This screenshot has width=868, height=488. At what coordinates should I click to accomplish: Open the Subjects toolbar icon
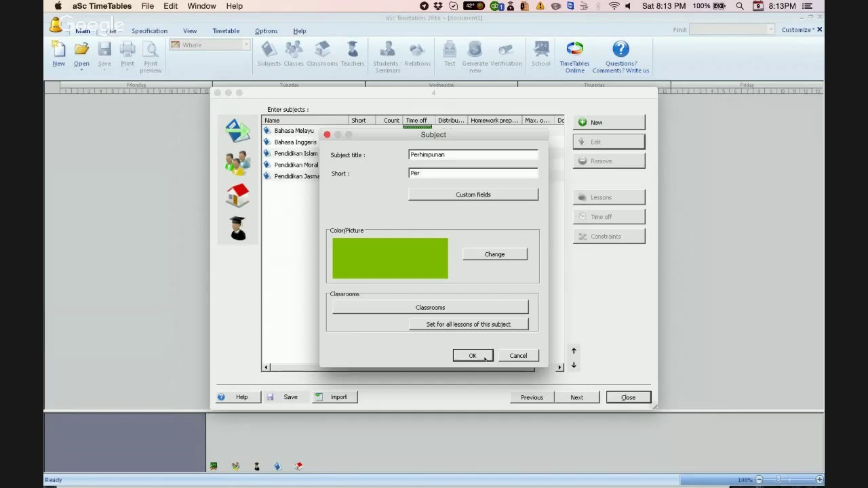269,54
